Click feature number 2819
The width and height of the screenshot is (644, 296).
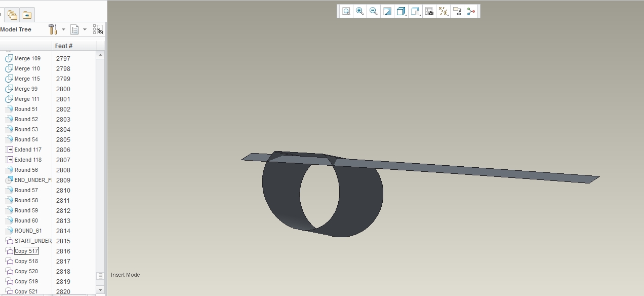(x=63, y=281)
